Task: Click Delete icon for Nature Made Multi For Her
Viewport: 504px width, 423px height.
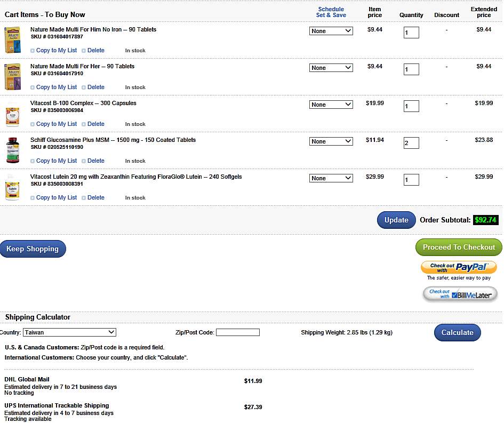Action: click(x=84, y=87)
